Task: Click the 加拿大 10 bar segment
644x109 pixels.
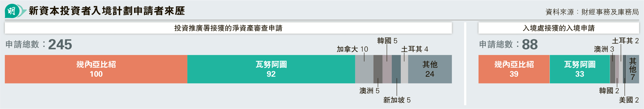Action: click(364, 69)
